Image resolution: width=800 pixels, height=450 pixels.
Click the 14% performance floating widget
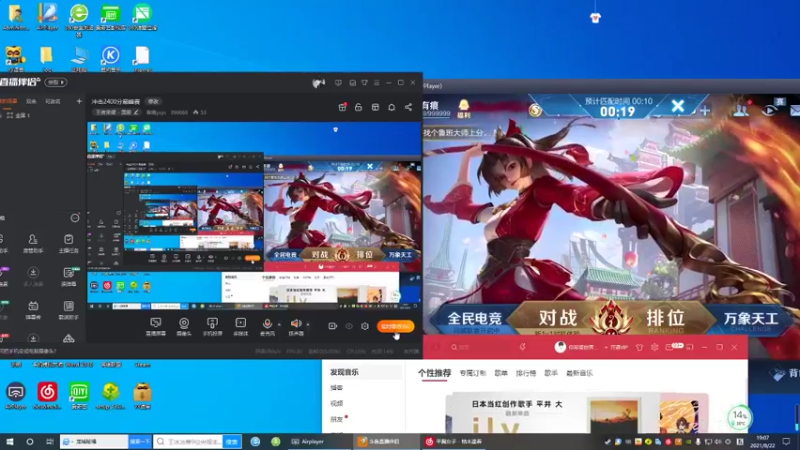pos(740,417)
